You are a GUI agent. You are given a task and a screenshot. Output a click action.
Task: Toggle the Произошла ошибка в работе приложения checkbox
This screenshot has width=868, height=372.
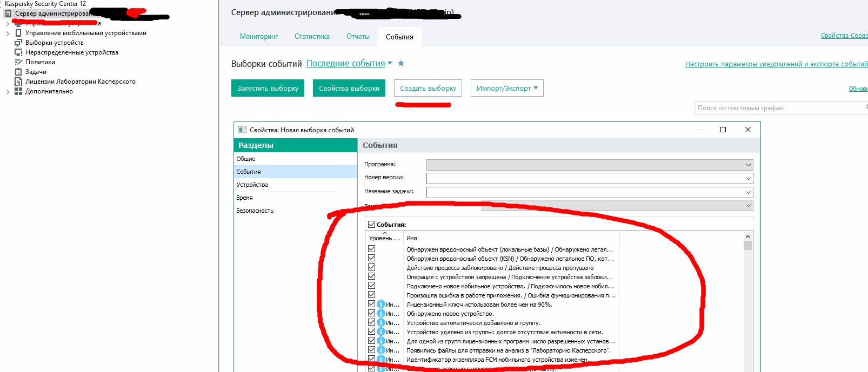coord(371,295)
